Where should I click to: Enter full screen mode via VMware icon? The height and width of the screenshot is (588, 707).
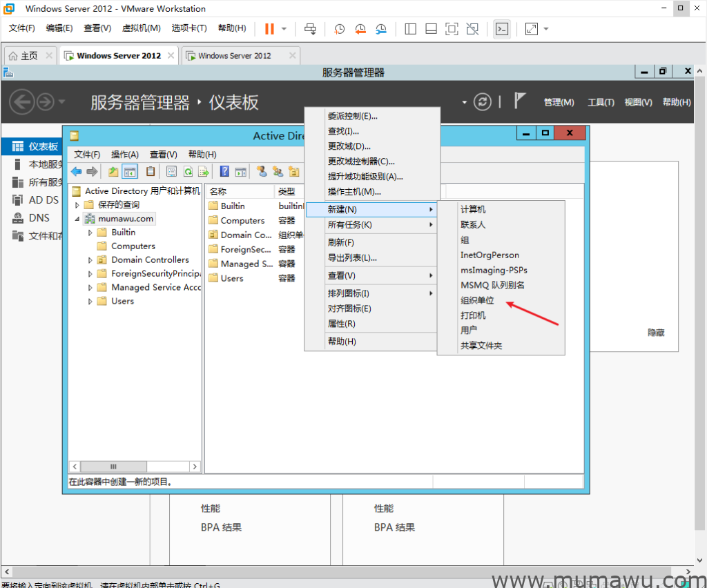click(x=452, y=29)
